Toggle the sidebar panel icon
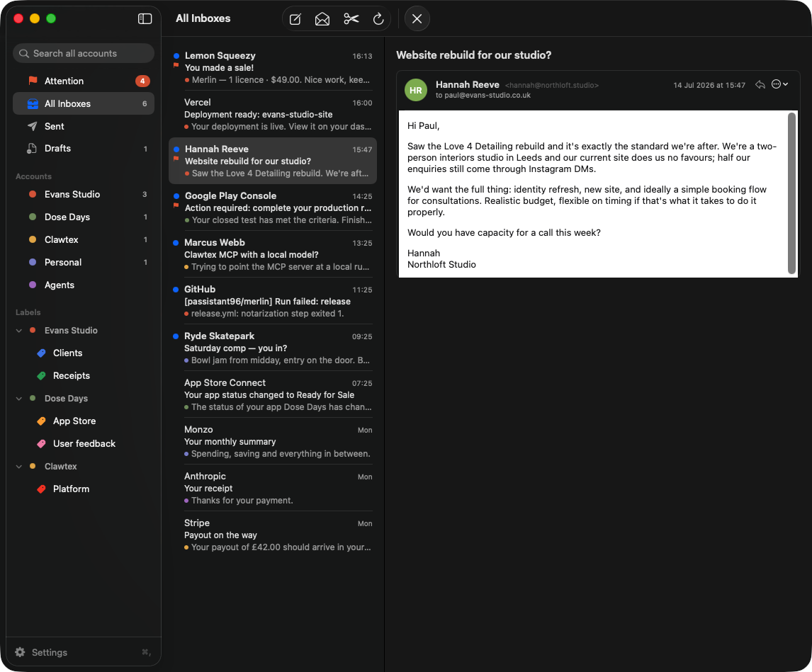Screen dimensions: 812x672 (145, 18)
